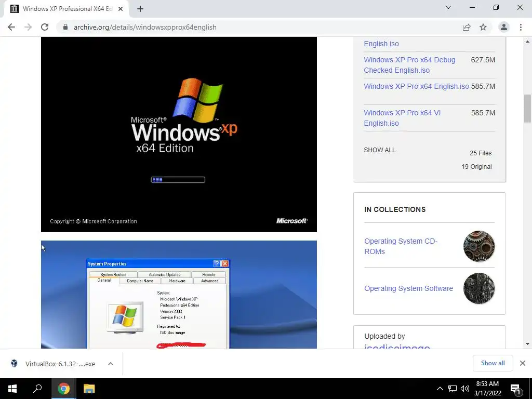
Task: Click the forward navigation arrow
Action: [28, 27]
